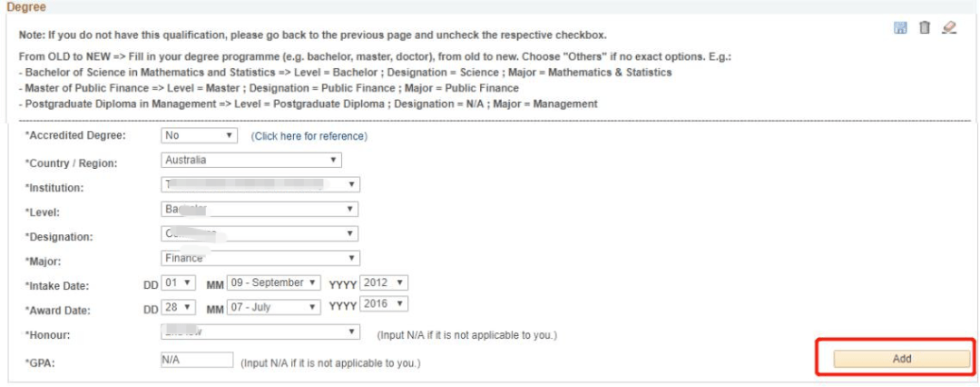The height and width of the screenshot is (387, 980).
Task: Open the Intake Date month dropdown
Action: tap(275, 282)
